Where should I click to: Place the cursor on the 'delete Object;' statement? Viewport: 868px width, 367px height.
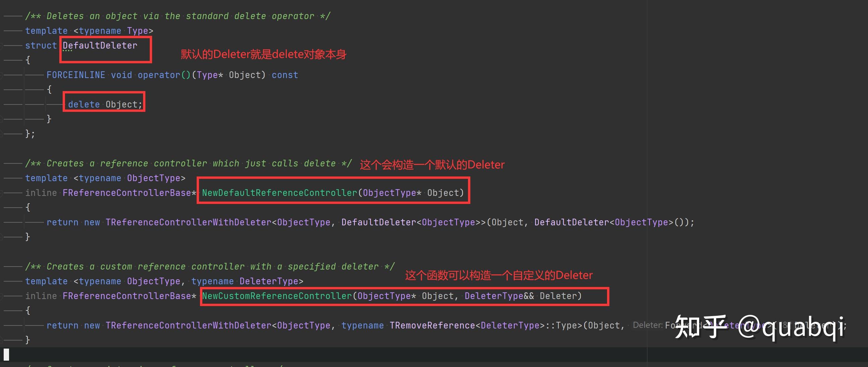pos(105,104)
